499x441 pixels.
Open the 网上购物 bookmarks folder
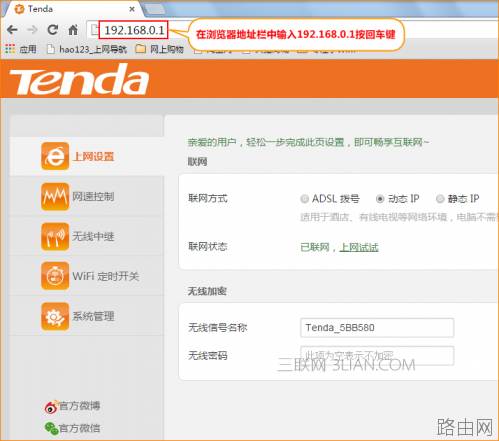[x=160, y=49]
